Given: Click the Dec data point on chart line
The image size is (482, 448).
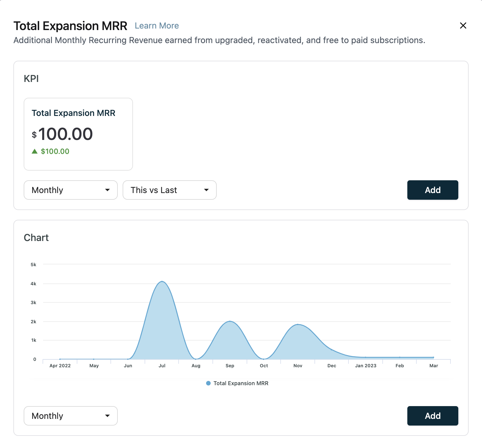Looking at the screenshot, I should pyautogui.click(x=331, y=350).
